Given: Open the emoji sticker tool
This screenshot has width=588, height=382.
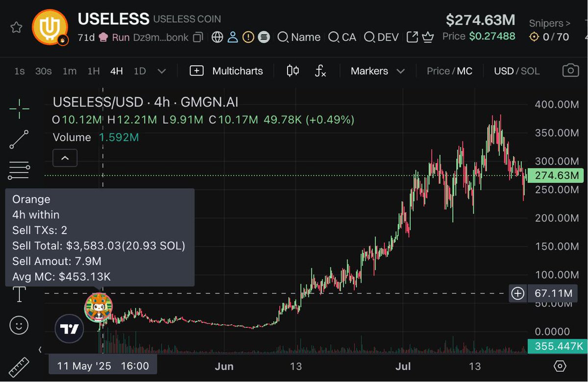Looking at the screenshot, I should [x=19, y=325].
